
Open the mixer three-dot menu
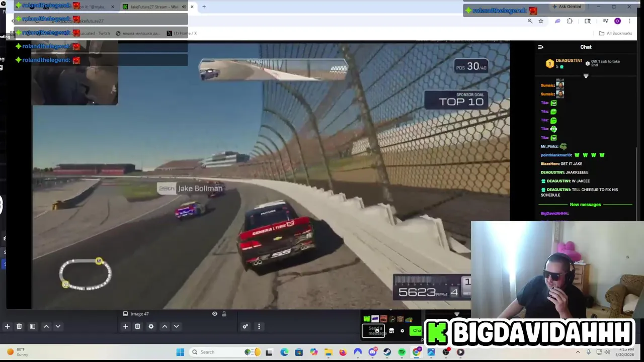(x=259, y=326)
